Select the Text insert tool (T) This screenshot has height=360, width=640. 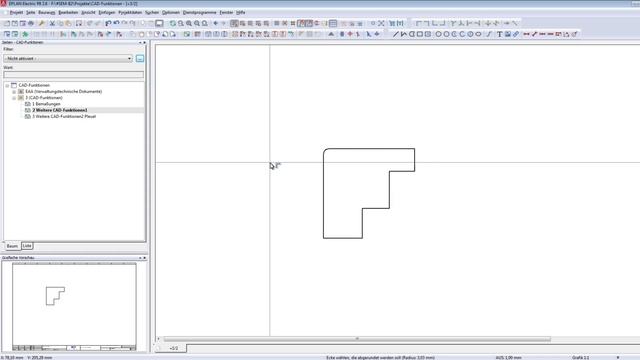coord(499,34)
